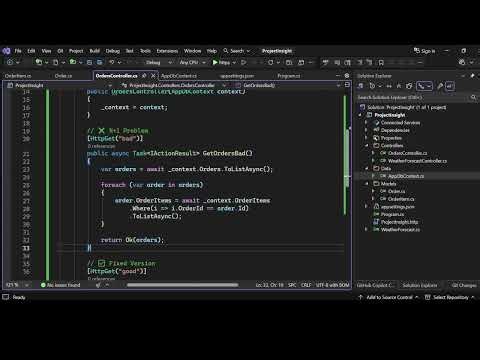Image resolution: width=480 pixels, height=360 pixels.
Task: Click the Hot Reload toolbar icon
Action: click(270, 62)
